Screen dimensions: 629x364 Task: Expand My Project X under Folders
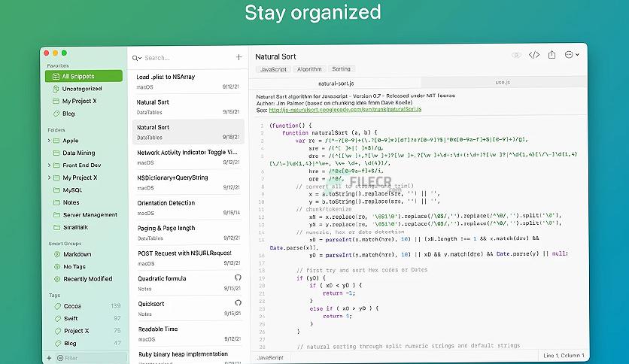(49, 177)
